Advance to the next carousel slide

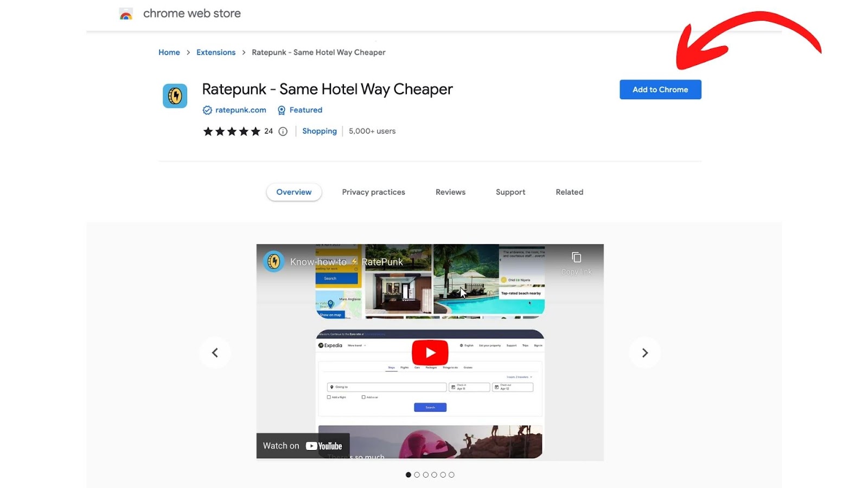[x=645, y=353]
